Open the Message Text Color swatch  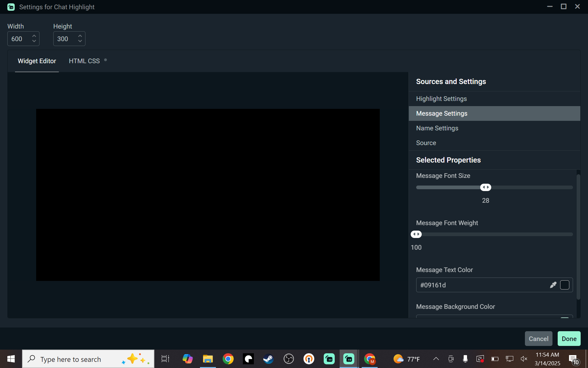tap(565, 285)
